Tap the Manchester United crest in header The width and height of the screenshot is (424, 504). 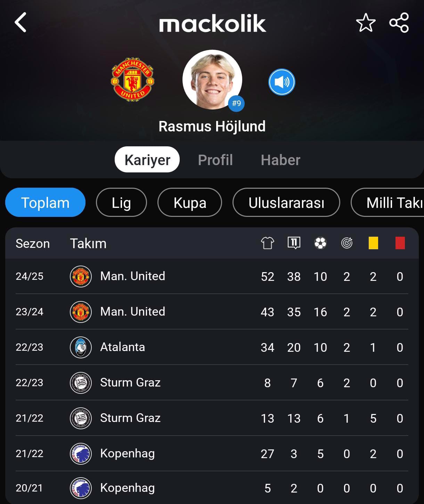132,80
